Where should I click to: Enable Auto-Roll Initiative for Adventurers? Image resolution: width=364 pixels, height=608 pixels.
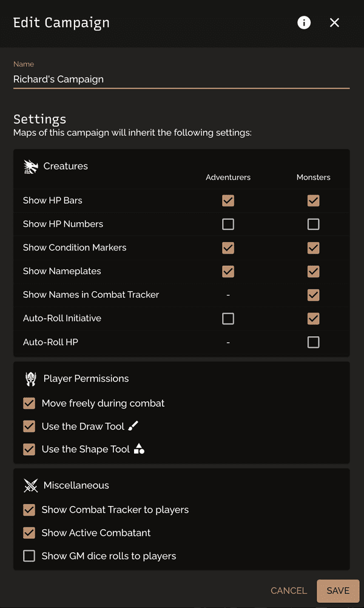[x=228, y=319]
